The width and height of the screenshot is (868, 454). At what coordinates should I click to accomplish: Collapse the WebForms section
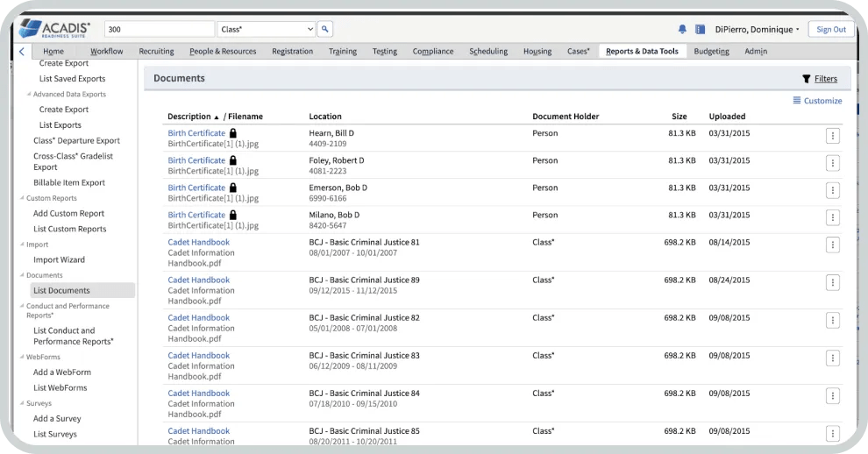(22, 357)
